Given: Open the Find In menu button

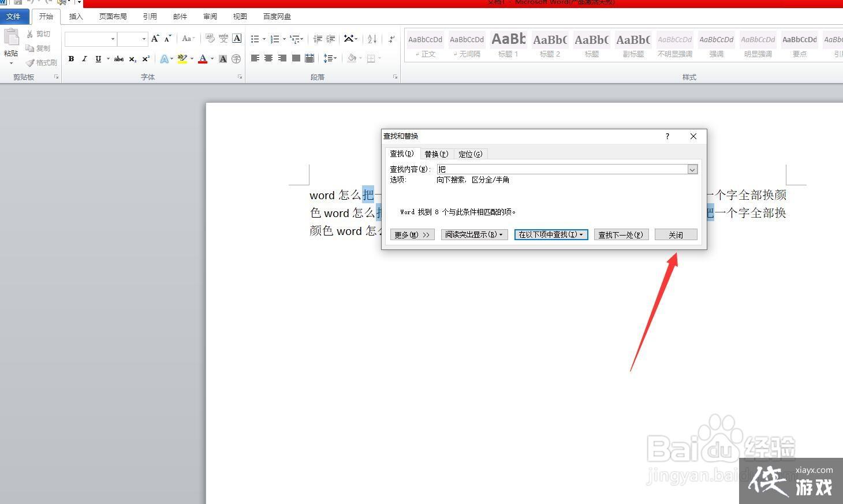Looking at the screenshot, I should tap(551, 234).
